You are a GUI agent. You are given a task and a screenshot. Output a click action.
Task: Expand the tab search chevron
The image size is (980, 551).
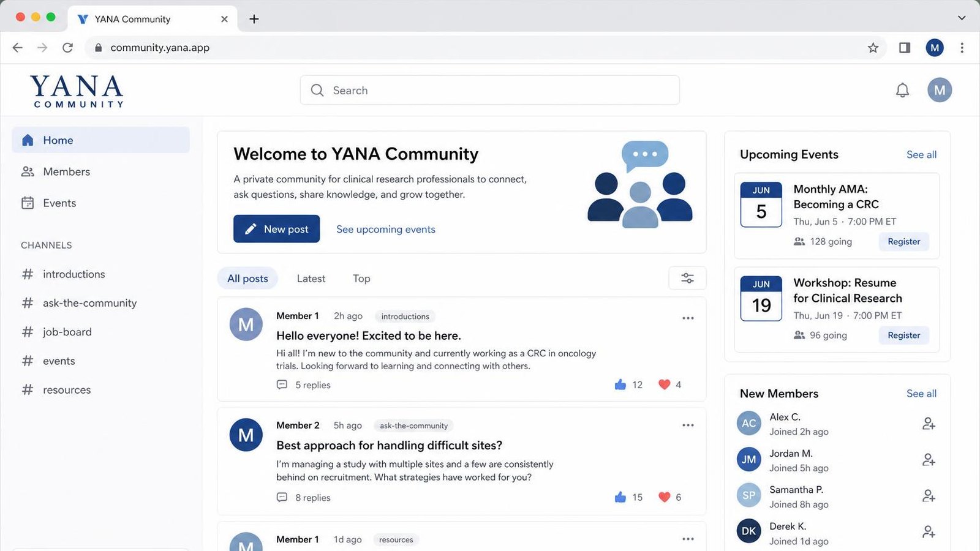click(x=961, y=18)
